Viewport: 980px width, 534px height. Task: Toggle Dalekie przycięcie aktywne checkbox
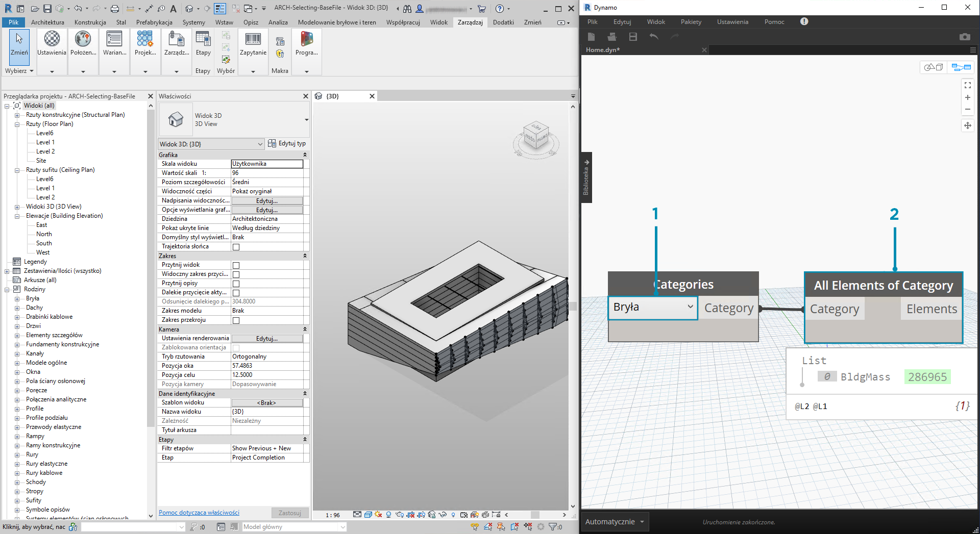tap(236, 293)
